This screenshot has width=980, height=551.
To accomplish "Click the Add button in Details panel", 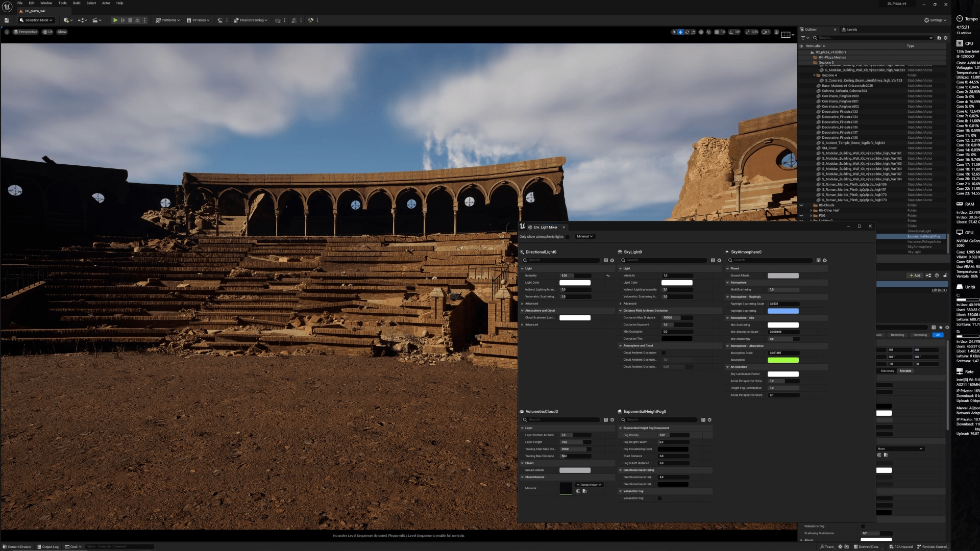I will click(915, 275).
